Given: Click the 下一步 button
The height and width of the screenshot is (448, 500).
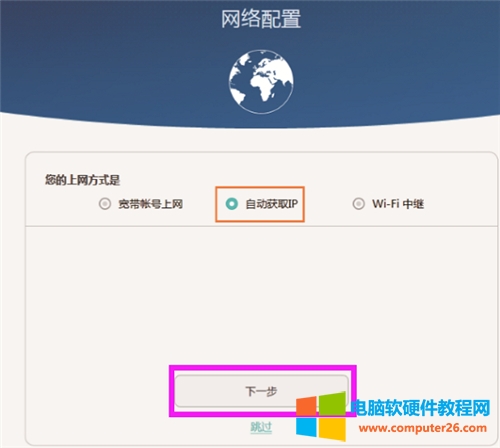Looking at the screenshot, I should point(261,391).
